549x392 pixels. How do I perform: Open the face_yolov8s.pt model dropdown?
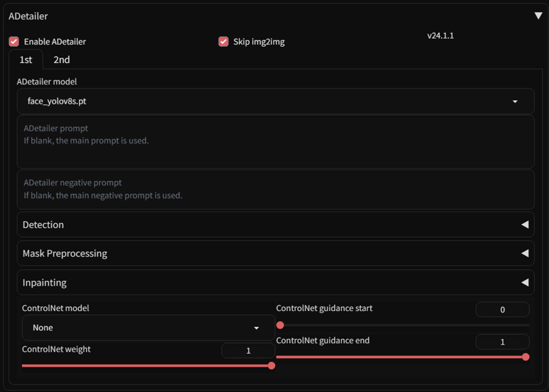274,102
